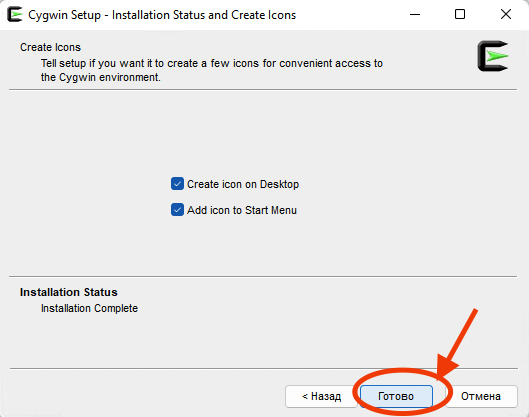Click the 'Tell setup if you want' description line
Image resolution: width=529 pixels, height=417 pixels.
212,63
